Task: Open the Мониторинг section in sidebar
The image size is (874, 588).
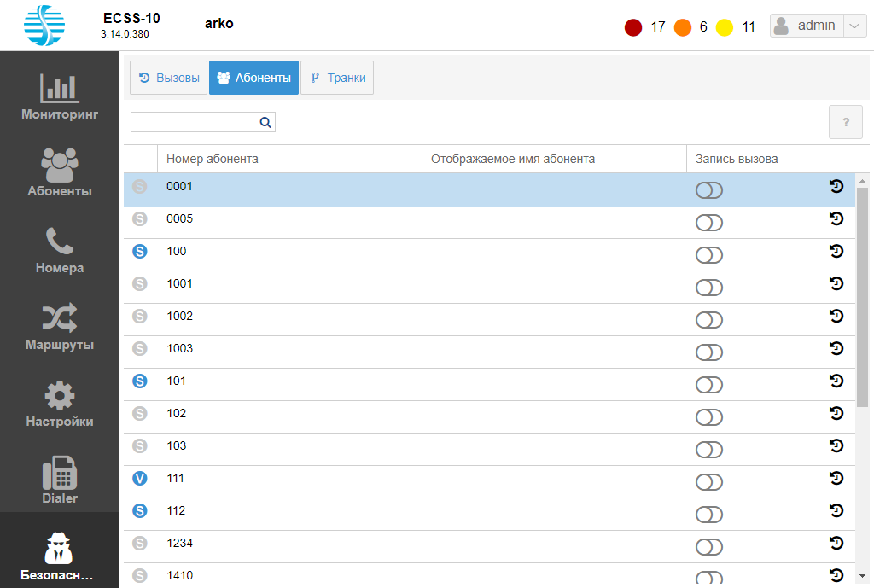Action: coord(60,96)
